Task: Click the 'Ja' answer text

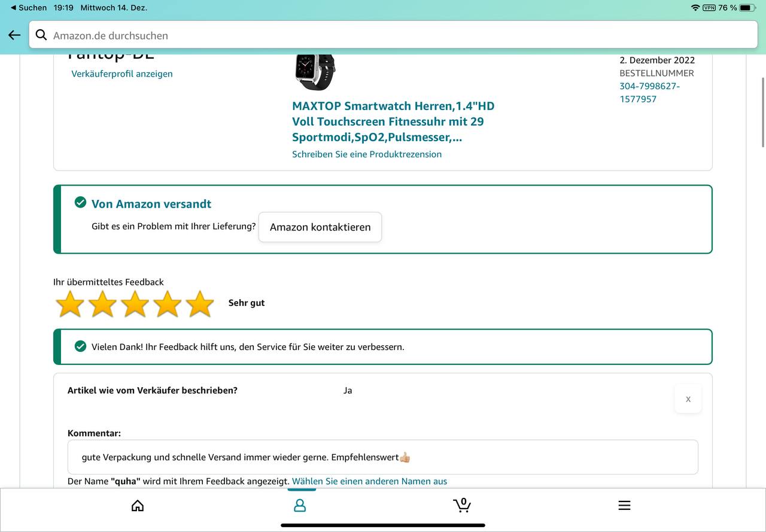Action: (x=348, y=390)
